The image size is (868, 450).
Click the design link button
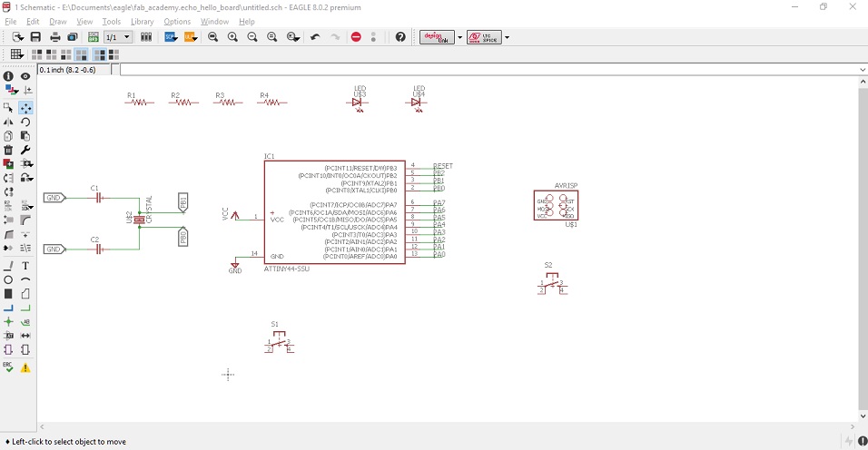pos(437,37)
